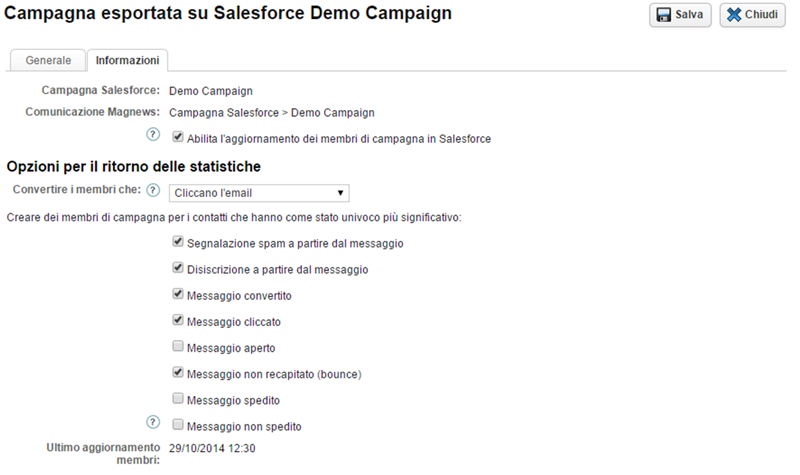Uncheck Disiscrizione a partire dal messaggio
This screenshot has height=475, width=800.
click(178, 268)
